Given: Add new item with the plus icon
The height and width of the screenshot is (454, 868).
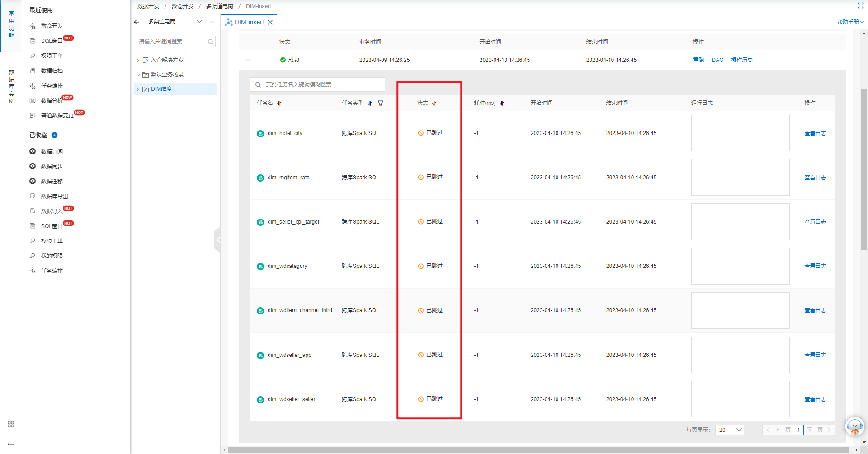Looking at the screenshot, I should tap(212, 22).
